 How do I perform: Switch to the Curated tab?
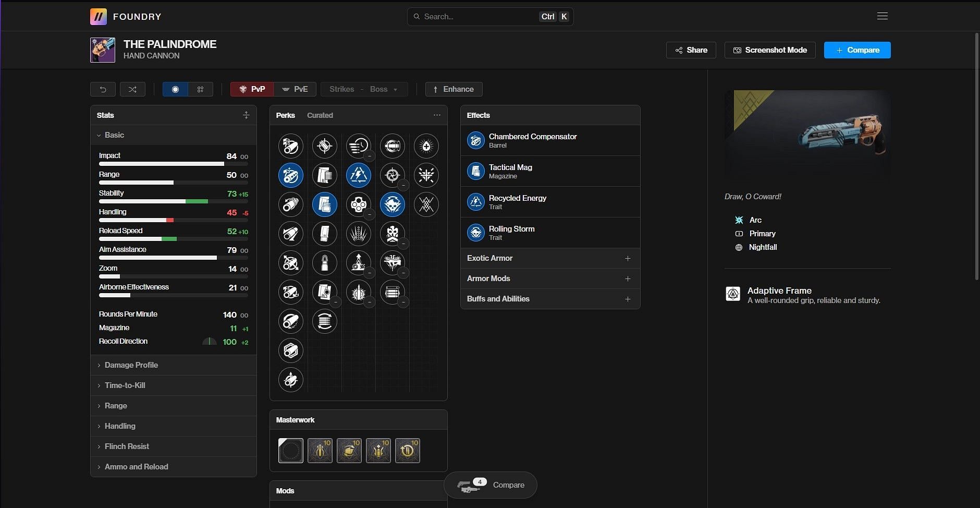(x=320, y=115)
